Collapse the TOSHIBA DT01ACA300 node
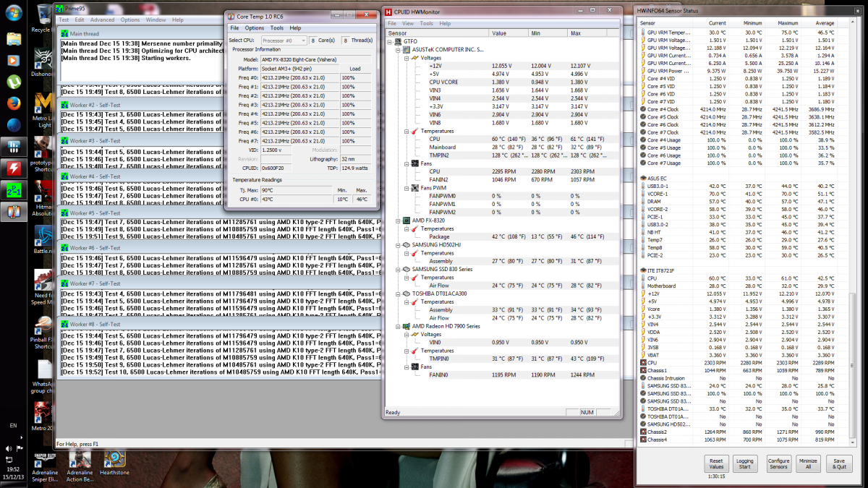The height and width of the screenshot is (488, 868). 397,294
